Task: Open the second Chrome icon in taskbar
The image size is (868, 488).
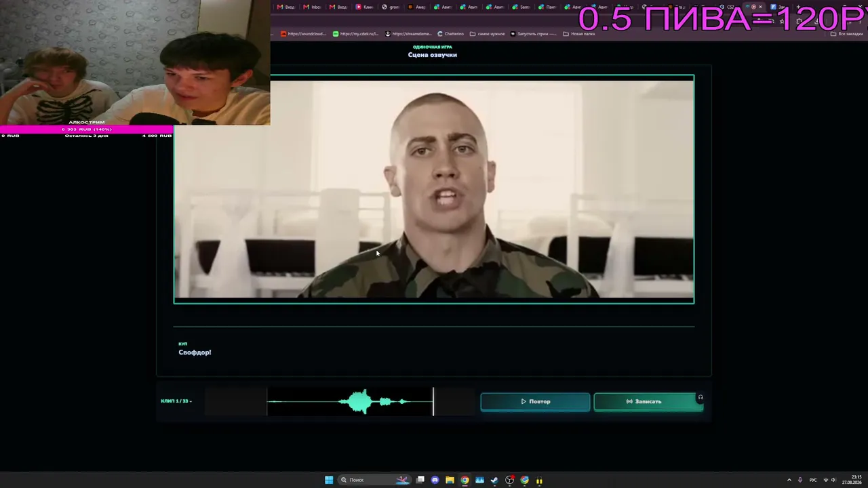Action: [524, 480]
